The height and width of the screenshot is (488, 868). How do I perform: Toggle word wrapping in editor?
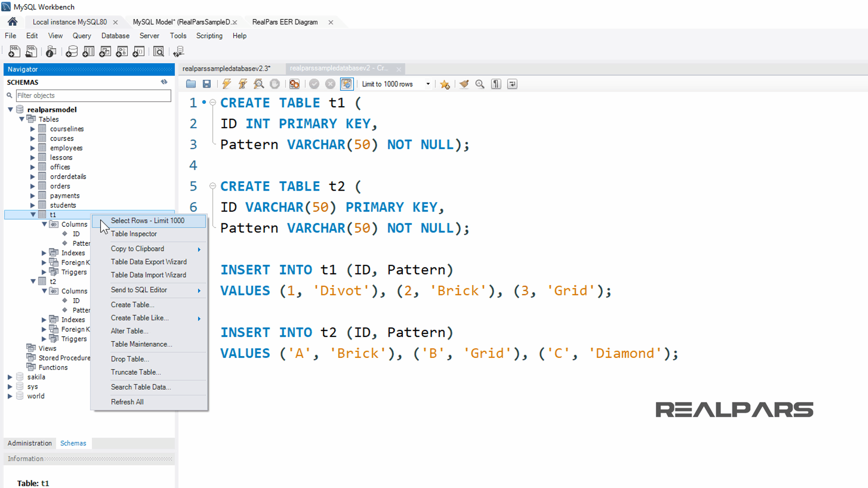(512, 84)
